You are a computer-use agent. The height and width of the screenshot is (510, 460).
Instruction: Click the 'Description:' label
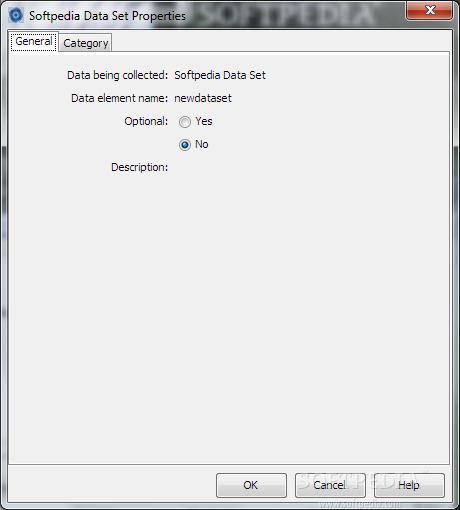pos(140,167)
